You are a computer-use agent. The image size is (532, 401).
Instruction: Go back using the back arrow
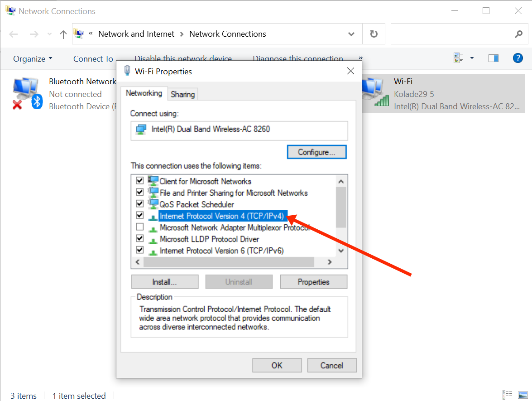click(x=14, y=34)
